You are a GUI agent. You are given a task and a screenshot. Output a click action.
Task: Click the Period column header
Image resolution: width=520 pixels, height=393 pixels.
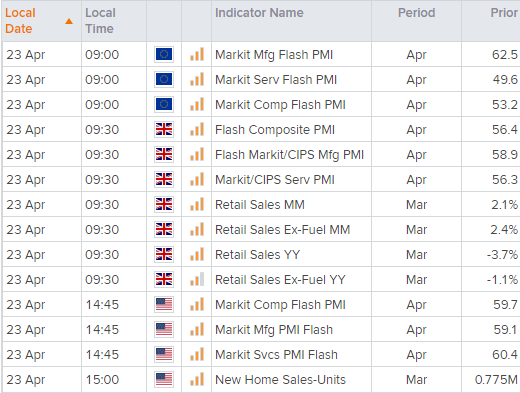[x=416, y=13]
